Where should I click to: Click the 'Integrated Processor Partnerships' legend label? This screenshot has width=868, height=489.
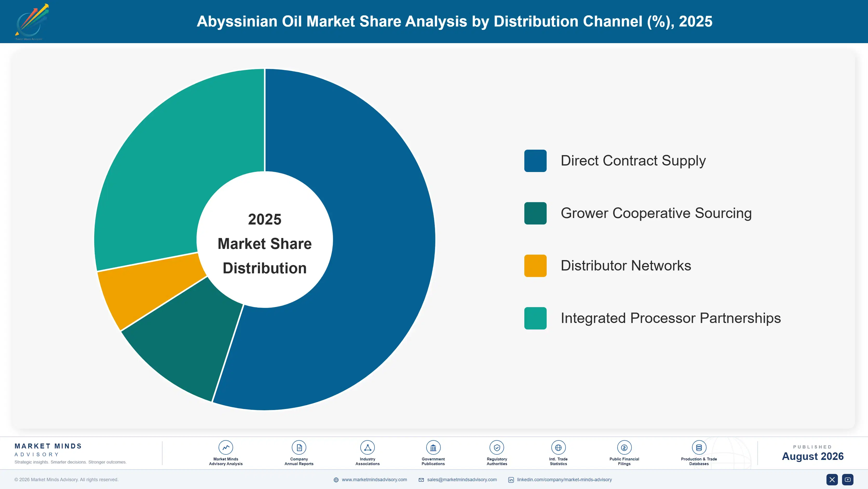tap(670, 318)
